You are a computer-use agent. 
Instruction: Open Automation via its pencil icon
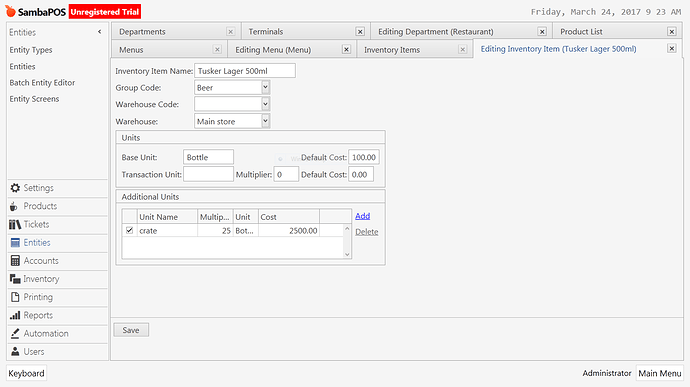point(15,334)
